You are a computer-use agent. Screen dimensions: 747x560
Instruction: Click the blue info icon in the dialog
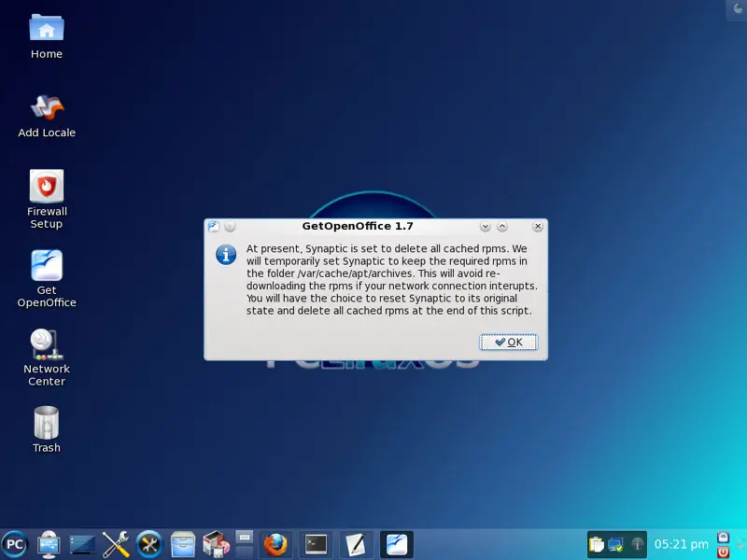click(226, 254)
